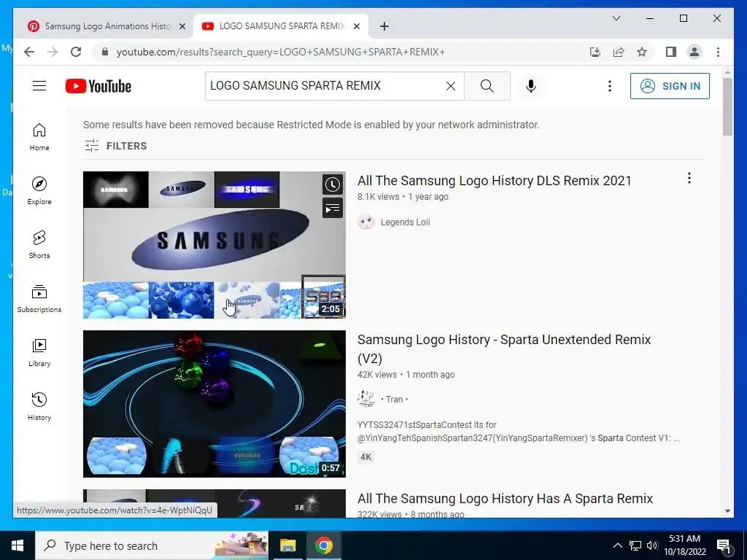Image resolution: width=747 pixels, height=560 pixels.
Task: Open action menu for DLS Remix 2021 result
Action: pos(689,178)
